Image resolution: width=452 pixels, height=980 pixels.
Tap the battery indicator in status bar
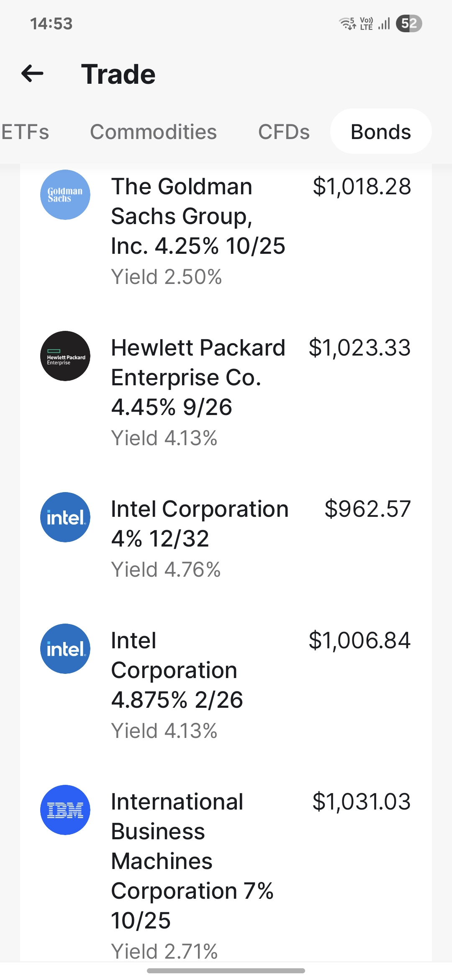click(x=409, y=23)
